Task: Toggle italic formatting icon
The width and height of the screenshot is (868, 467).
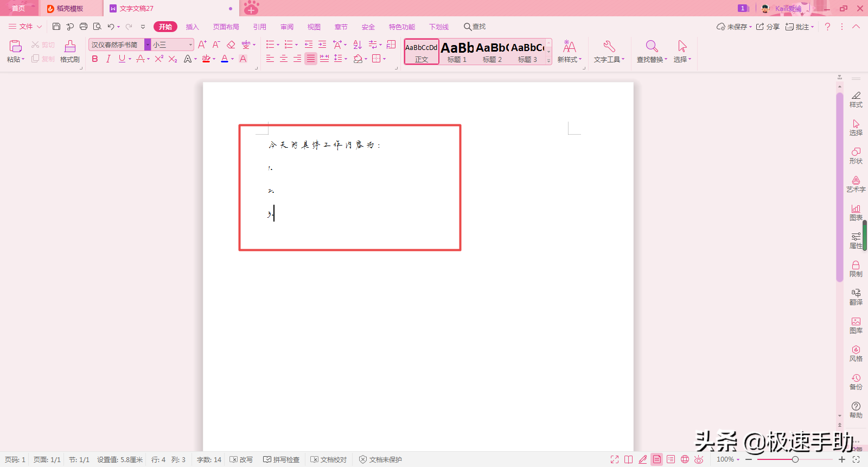Action: (108, 59)
